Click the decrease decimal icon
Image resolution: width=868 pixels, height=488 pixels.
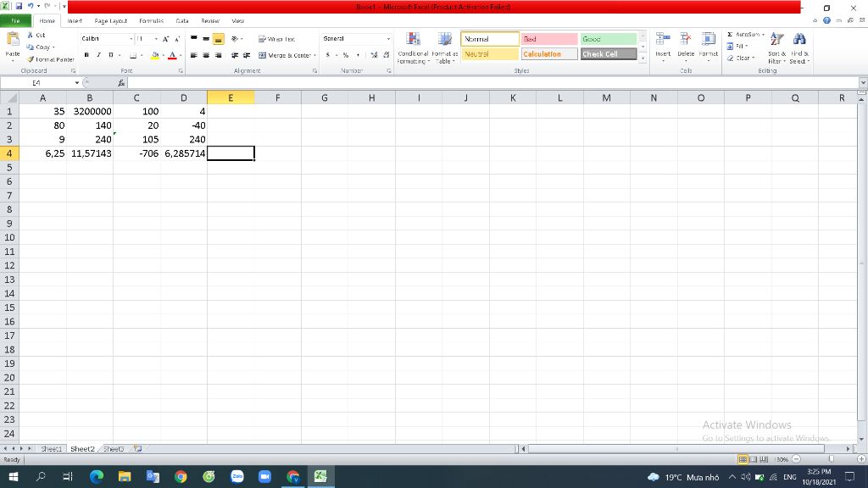386,55
